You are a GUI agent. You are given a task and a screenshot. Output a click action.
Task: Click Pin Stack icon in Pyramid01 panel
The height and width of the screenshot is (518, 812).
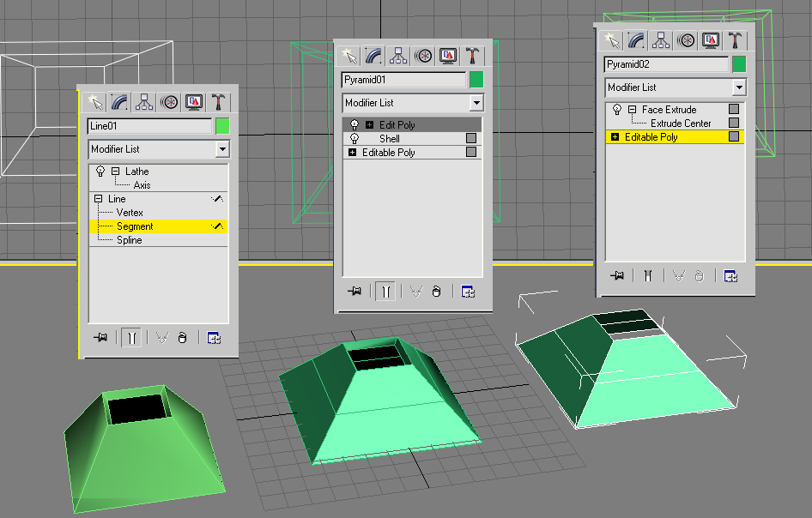coord(354,292)
